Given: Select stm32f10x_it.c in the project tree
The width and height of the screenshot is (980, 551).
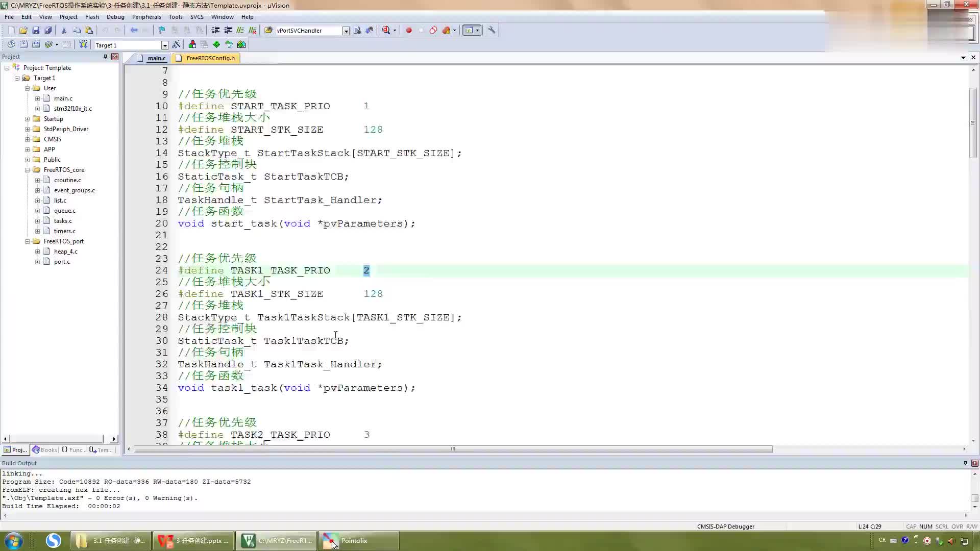Looking at the screenshot, I should point(73,109).
